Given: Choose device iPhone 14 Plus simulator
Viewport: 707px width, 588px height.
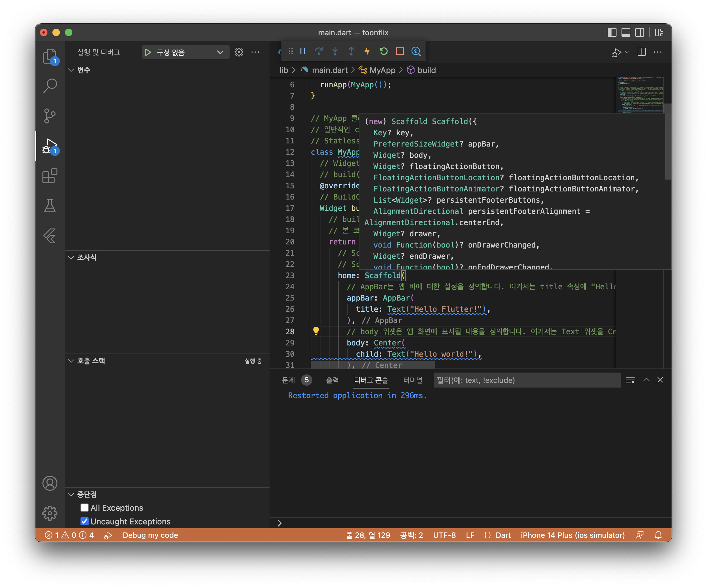Looking at the screenshot, I should (573, 535).
